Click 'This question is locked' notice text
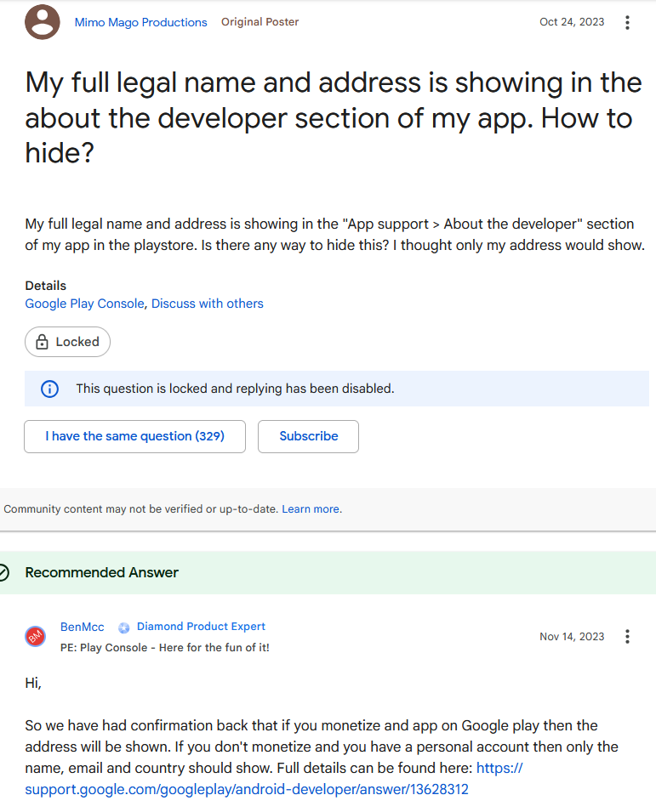The width and height of the screenshot is (656, 812). coord(235,389)
